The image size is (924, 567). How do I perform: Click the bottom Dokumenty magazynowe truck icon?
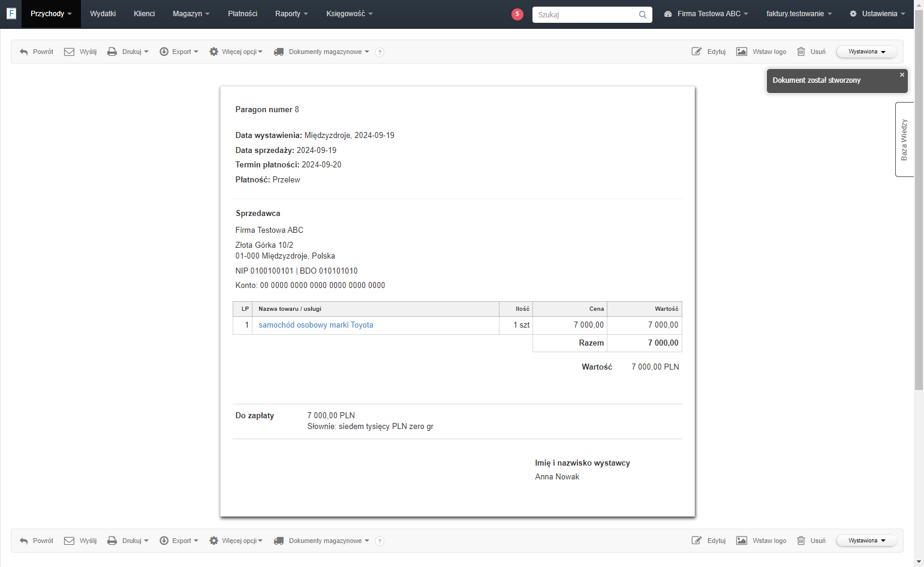(279, 541)
